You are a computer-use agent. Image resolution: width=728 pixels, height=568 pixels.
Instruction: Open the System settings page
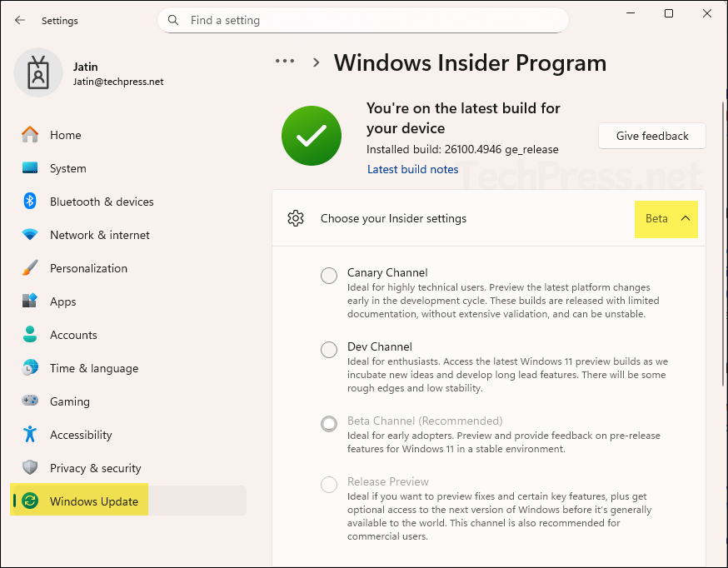point(129,168)
